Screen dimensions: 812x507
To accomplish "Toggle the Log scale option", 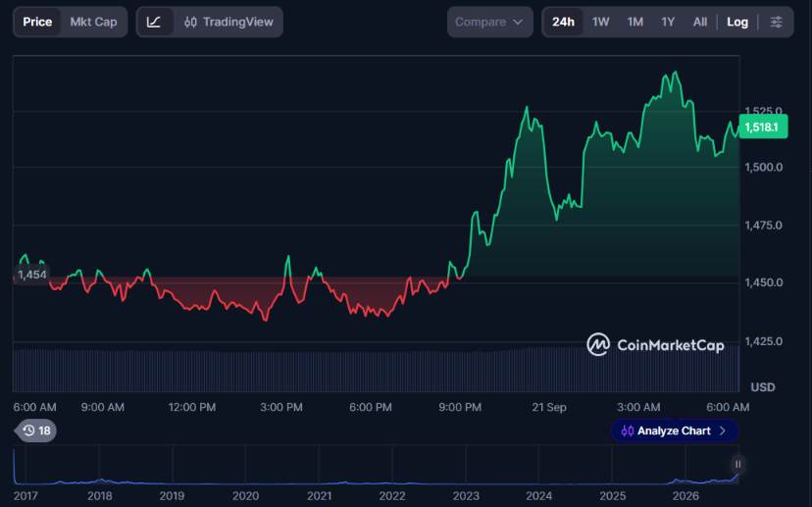I will [x=736, y=22].
